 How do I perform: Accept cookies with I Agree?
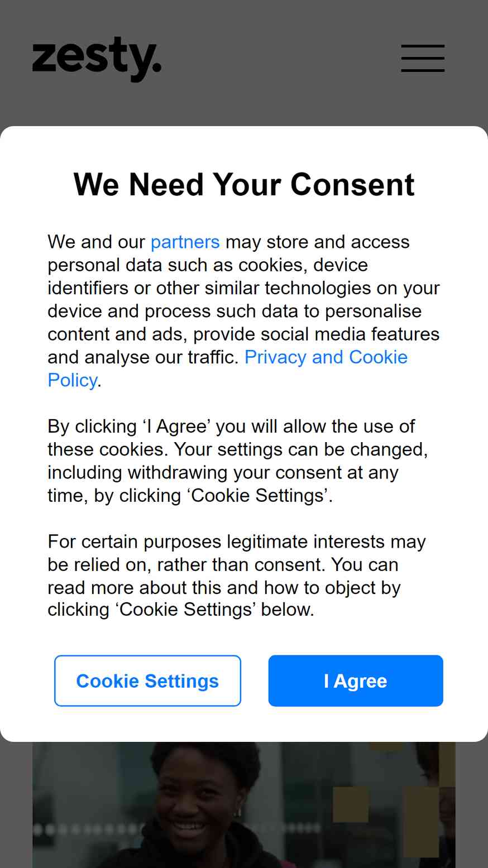point(356,680)
